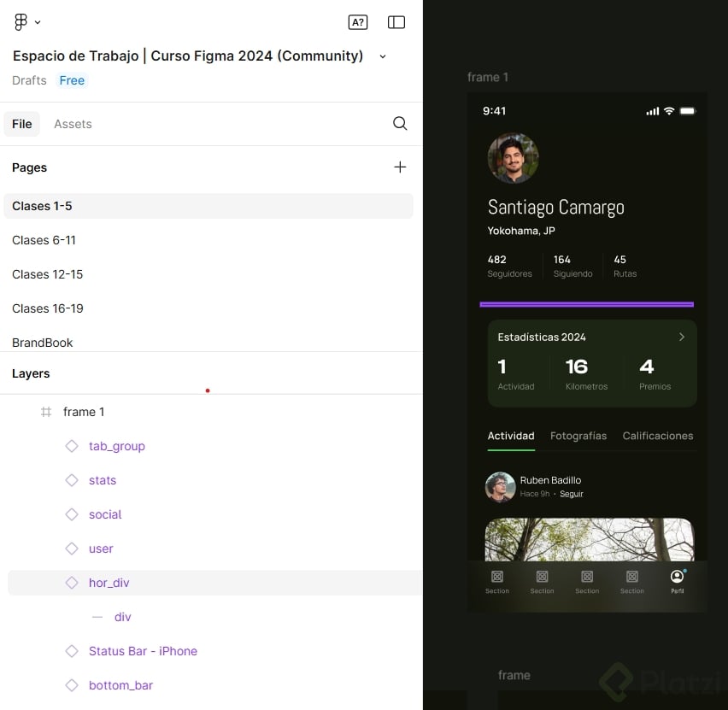This screenshot has width=728, height=710.
Task: Click the Santiago Camargo name text
Action: [555, 208]
